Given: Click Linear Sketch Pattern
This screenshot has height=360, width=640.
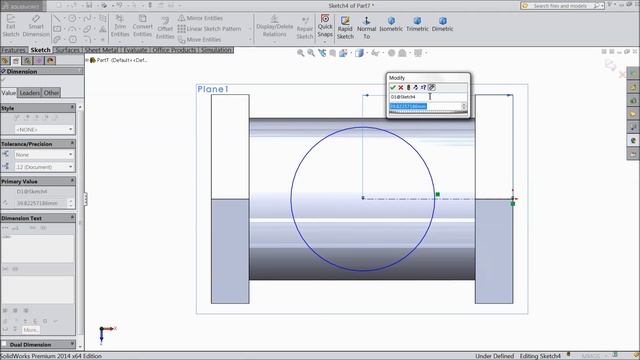Looking at the screenshot, I should coord(209,29).
